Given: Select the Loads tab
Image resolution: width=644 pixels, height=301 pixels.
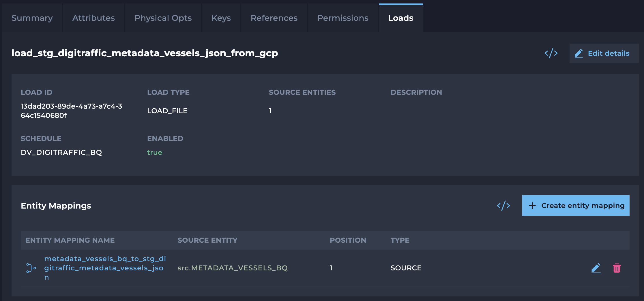Looking at the screenshot, I should tap(400, 18).
